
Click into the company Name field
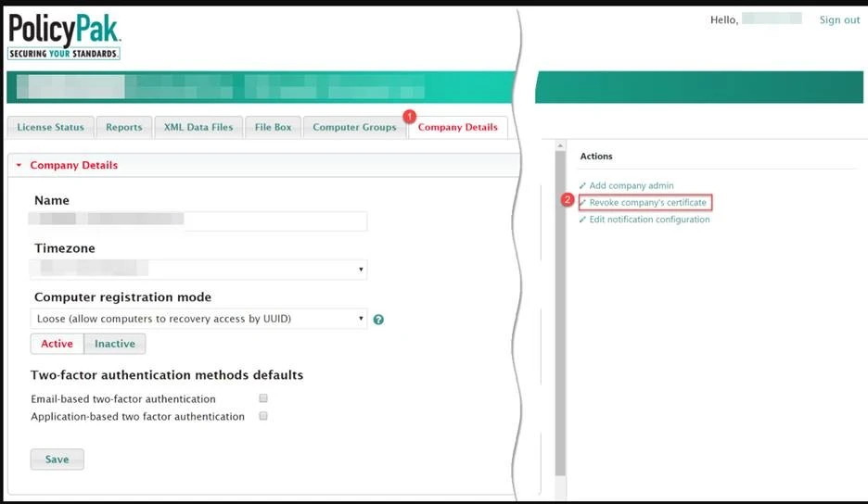pos(198,220)
